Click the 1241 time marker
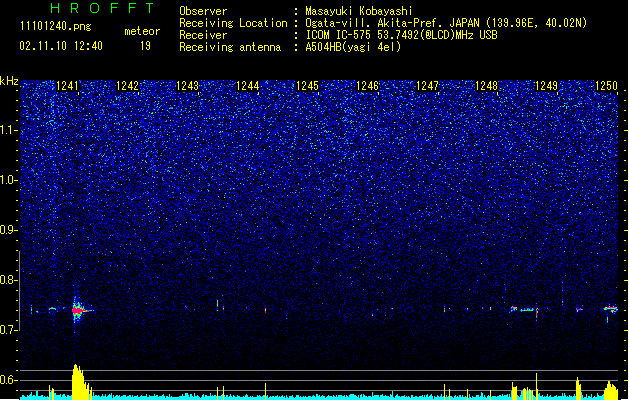 pyautogui.click(x=67, y=86)
